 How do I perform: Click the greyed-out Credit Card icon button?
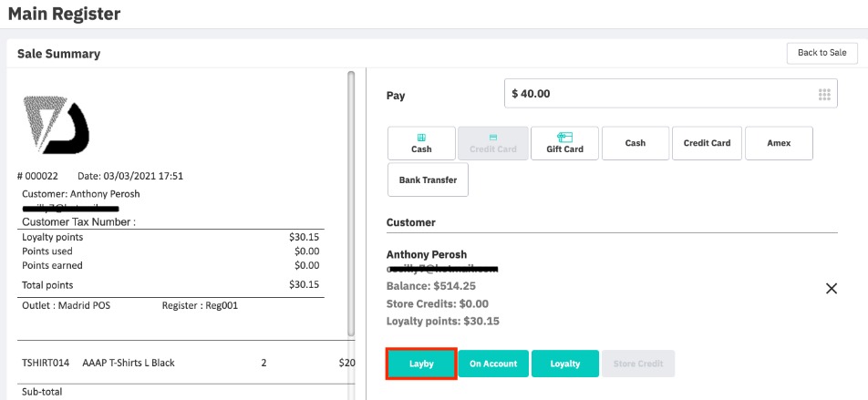coord(492,143)
